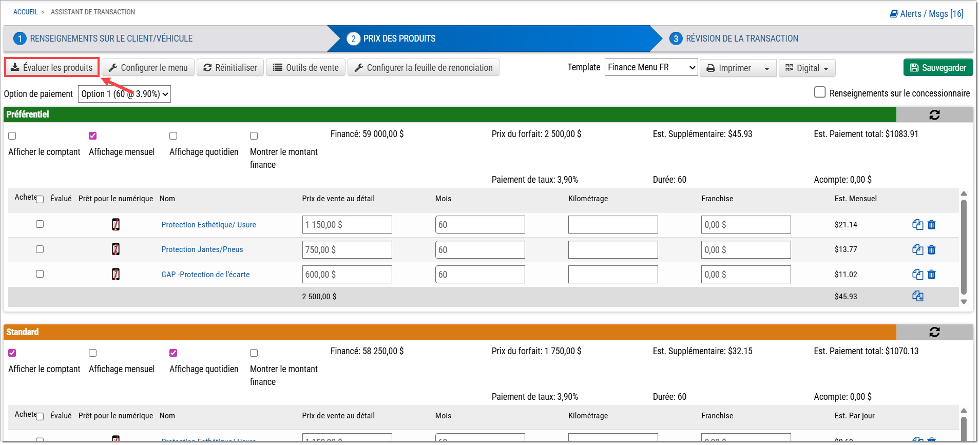Enable Renseignements sur le concessionnaire checkbox
This screenshot has height=445, width=980.
point(820,92)
